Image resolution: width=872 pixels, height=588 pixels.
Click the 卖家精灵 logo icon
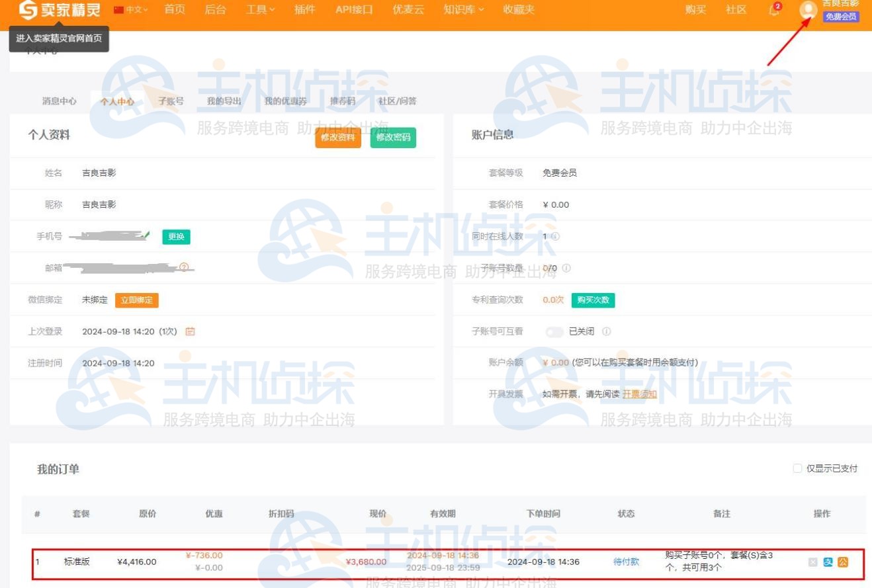28,9
